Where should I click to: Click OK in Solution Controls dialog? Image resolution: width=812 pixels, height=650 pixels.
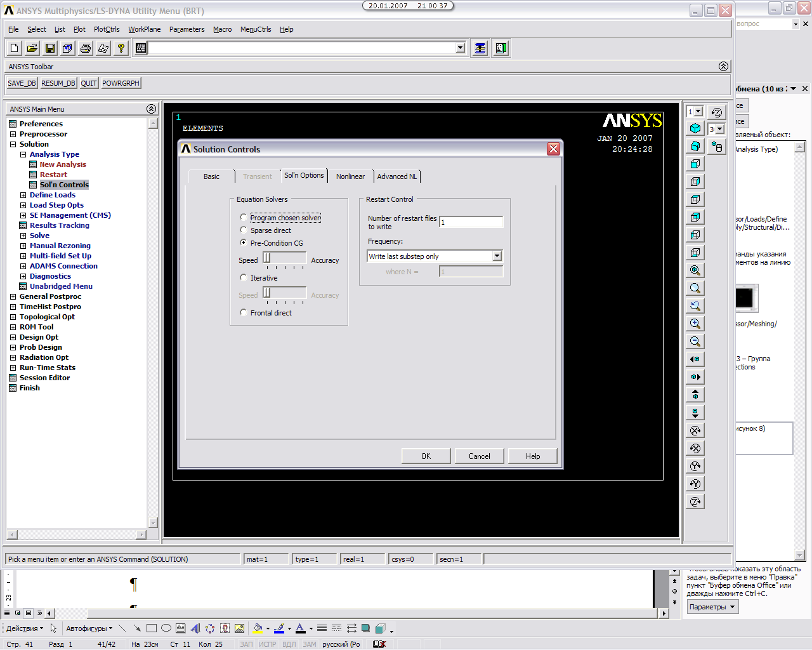point(426,456)
